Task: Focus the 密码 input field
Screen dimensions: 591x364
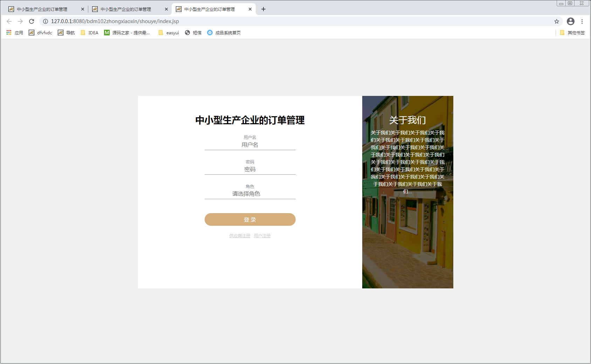Action: [x=250, y=169]
